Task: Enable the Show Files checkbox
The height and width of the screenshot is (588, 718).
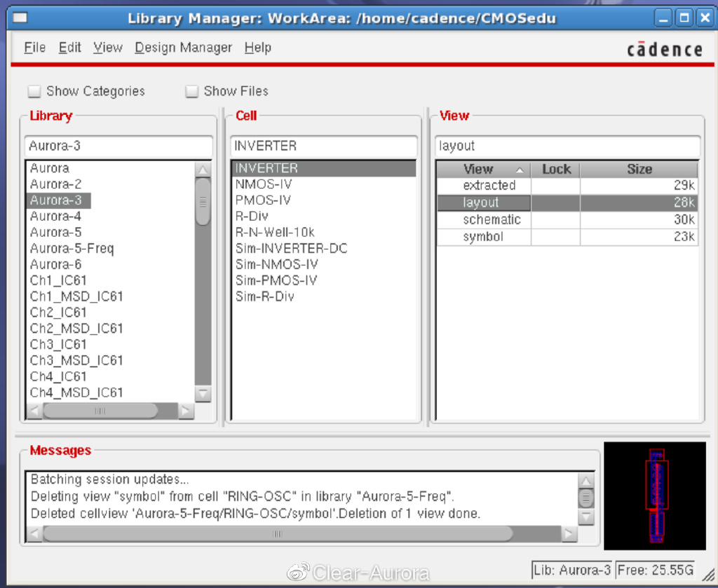Action: click(191, 91)
